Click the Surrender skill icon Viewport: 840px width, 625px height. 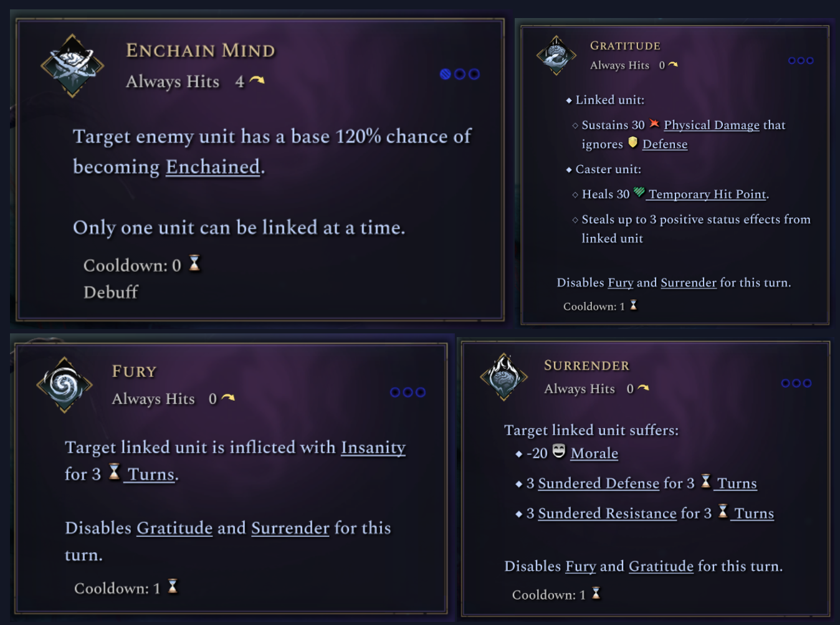coord(504,376)
